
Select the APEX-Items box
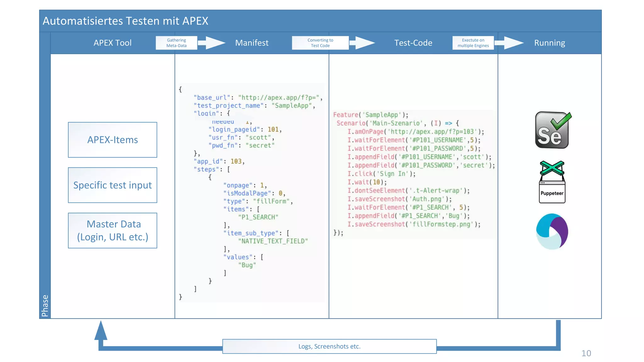pyautogui.click(x=113, y=140)
